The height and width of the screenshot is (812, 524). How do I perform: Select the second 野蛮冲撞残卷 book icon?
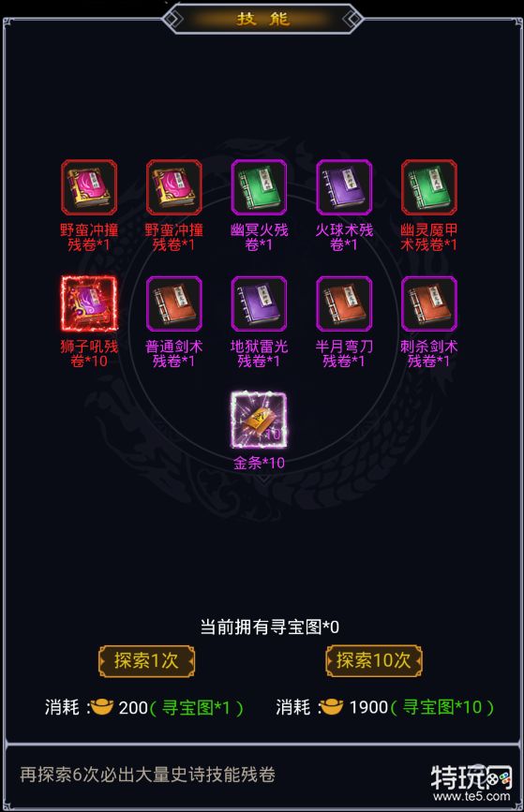point(173,187)
